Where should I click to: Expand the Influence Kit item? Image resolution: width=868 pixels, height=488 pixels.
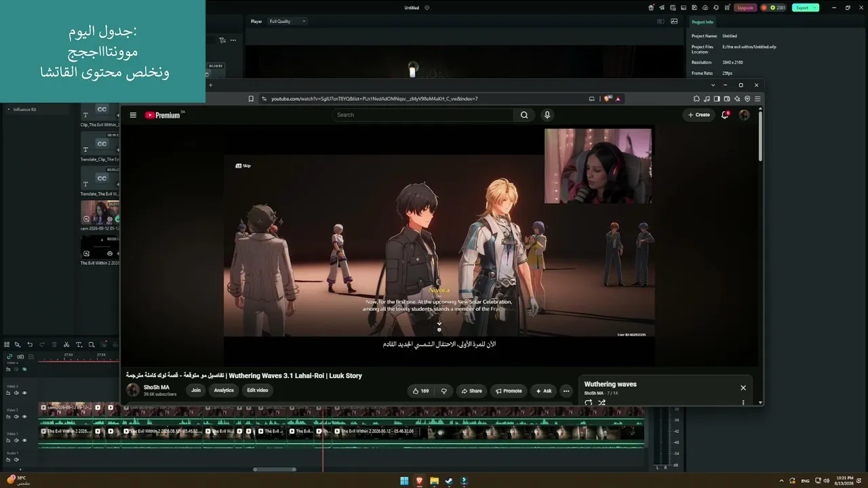click(9, 109)
